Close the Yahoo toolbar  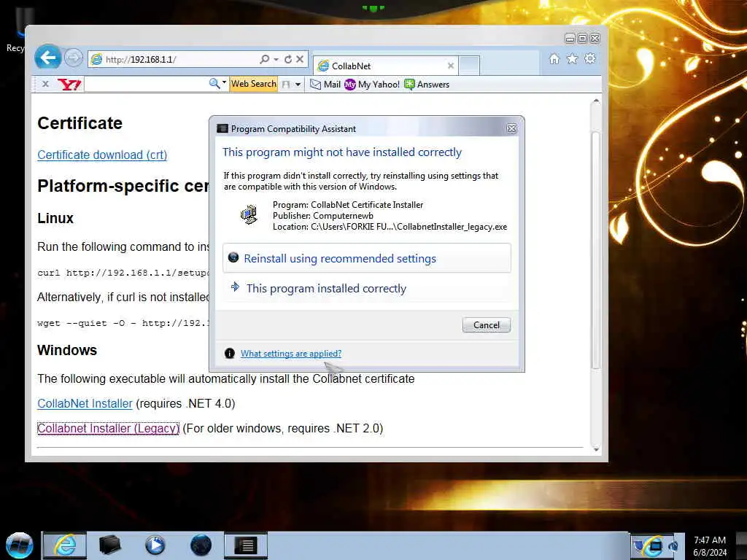click(x=45, y=85)
